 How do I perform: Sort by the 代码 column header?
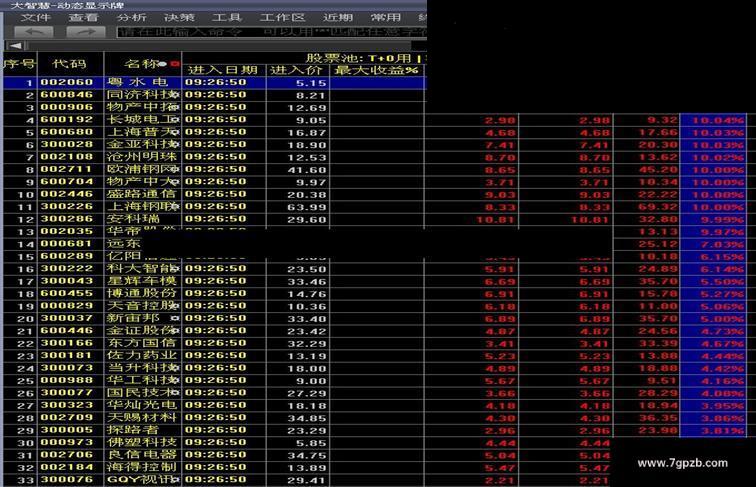pyautogui.click(x=69, y=64)
